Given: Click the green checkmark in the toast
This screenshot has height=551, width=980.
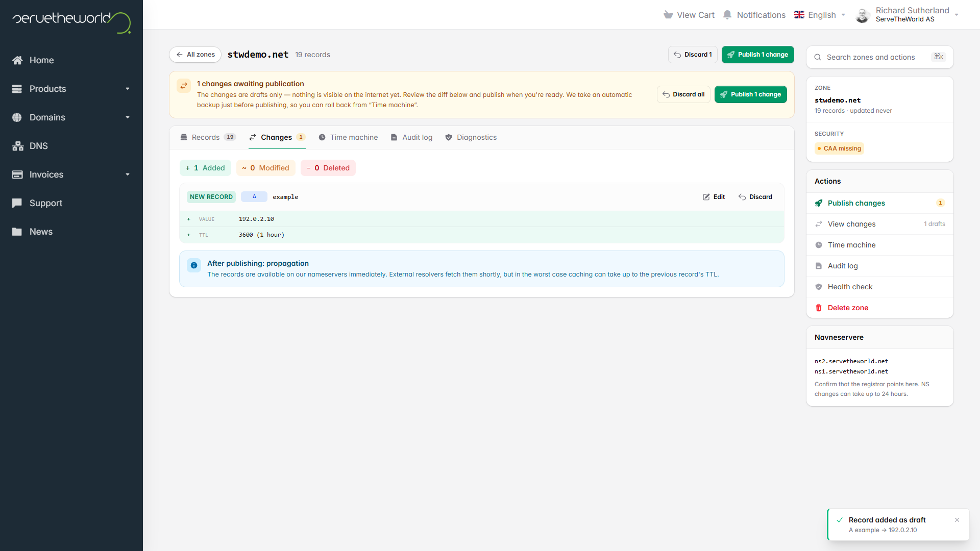Looking at the screenshot, I should click(840, 520).
